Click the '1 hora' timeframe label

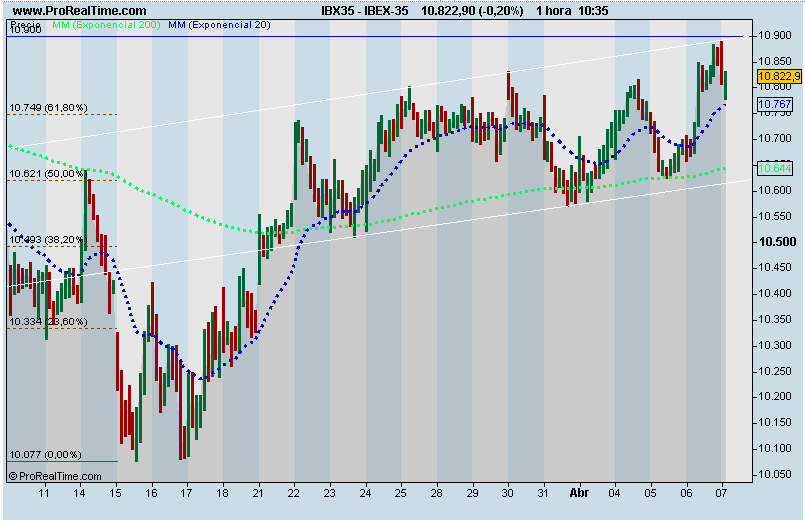[x=553, y=11]
